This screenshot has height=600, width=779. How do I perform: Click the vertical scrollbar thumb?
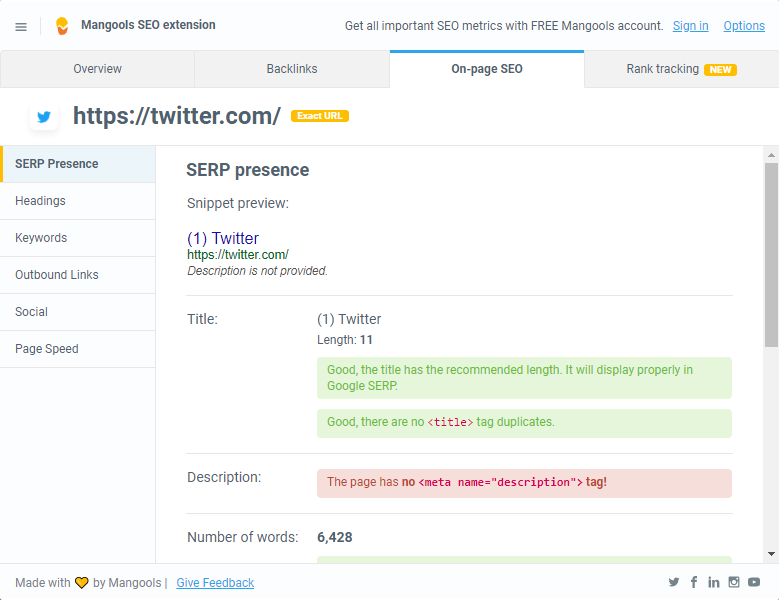(771, 255)
